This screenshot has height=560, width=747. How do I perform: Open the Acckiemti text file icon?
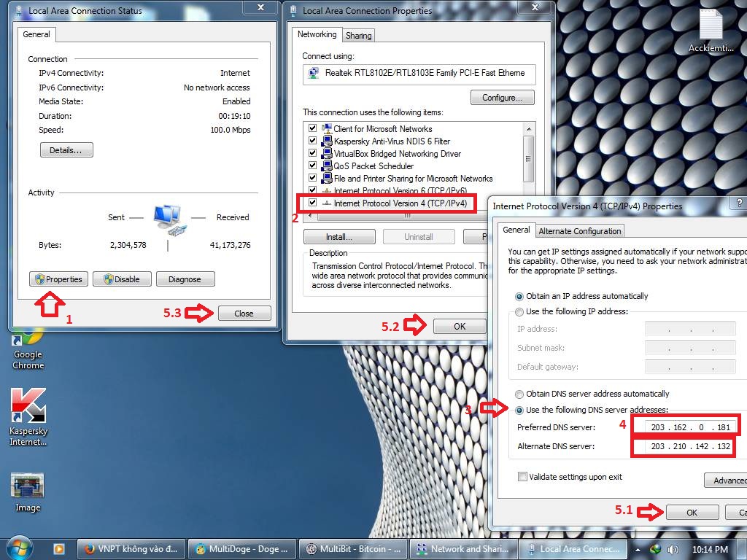click(x=711, y=29)
